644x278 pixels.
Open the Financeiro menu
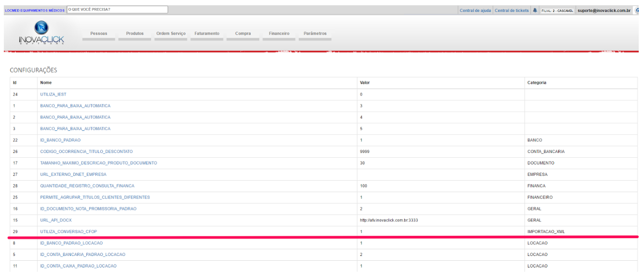[x=279, y=34]
